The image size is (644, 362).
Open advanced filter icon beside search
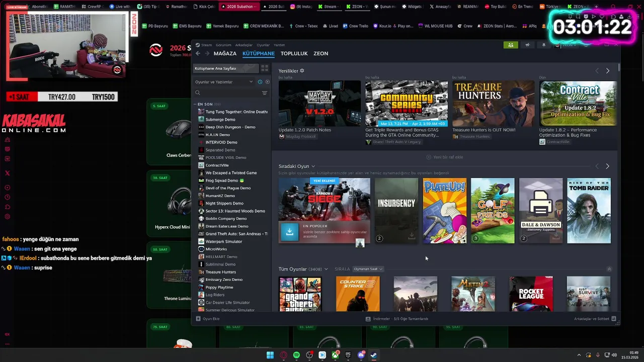tap(265, 93)
